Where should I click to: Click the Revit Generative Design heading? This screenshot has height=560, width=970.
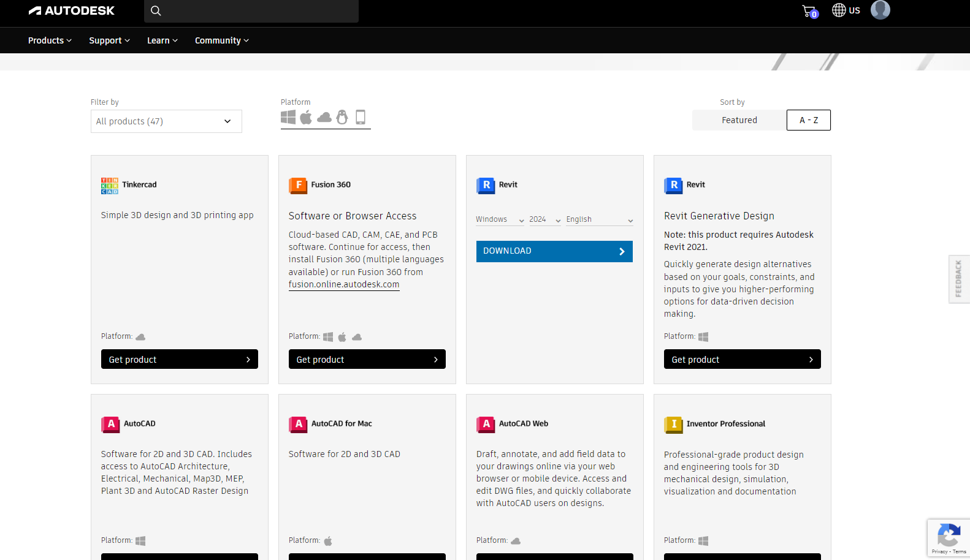tap(719, 216)
